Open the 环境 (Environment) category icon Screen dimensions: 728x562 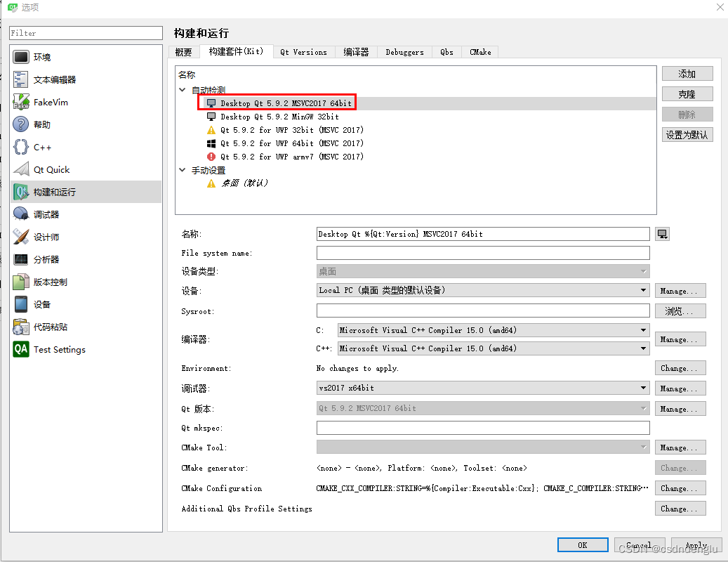click(x=21, y=57)
